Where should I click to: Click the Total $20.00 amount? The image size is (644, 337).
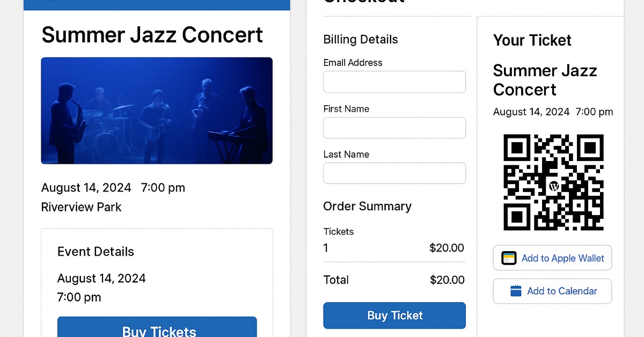pyautogui.click(x=447, y=280)
